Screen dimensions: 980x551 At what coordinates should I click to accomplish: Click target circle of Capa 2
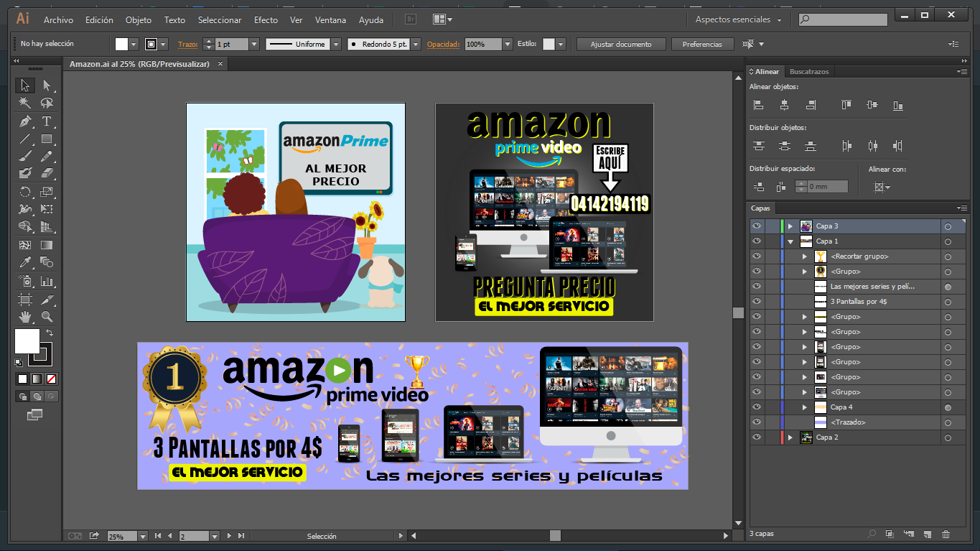(x=948, y=437)
